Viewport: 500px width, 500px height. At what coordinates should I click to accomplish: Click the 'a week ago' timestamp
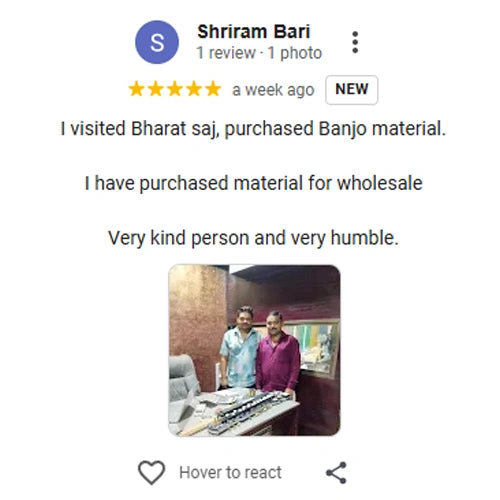[273, 90]
